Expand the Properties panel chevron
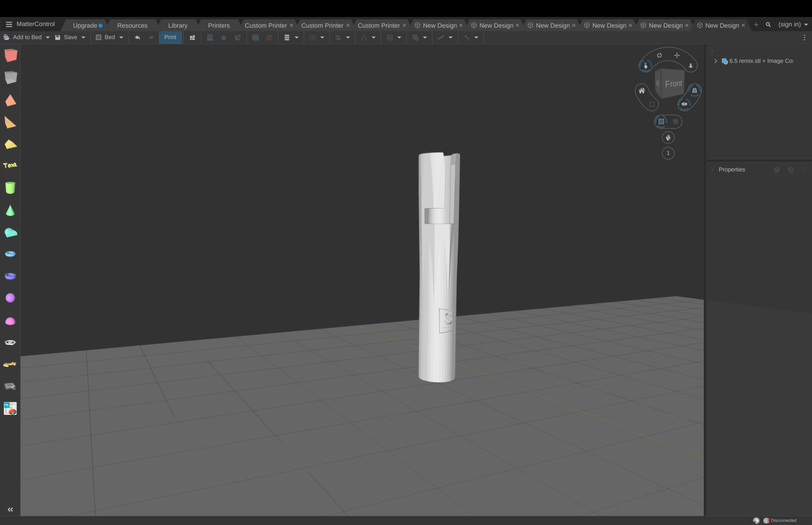The height and width of the screenshot is (525, 812). coord(712,169)
